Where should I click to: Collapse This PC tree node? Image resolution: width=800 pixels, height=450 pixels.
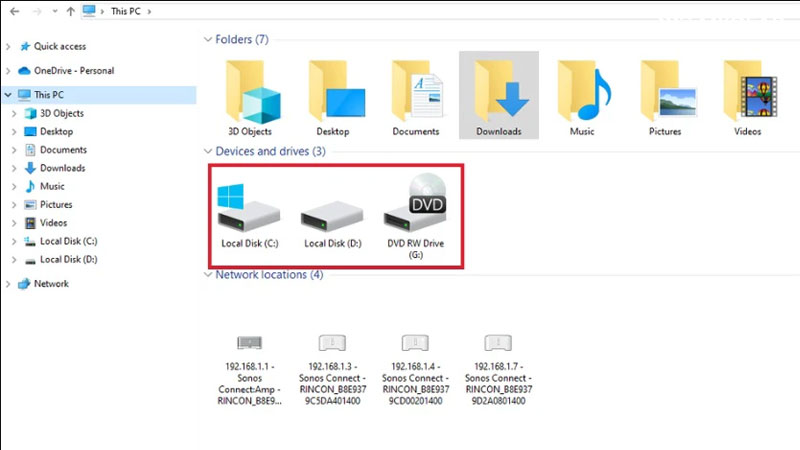[x=8, y=95]
